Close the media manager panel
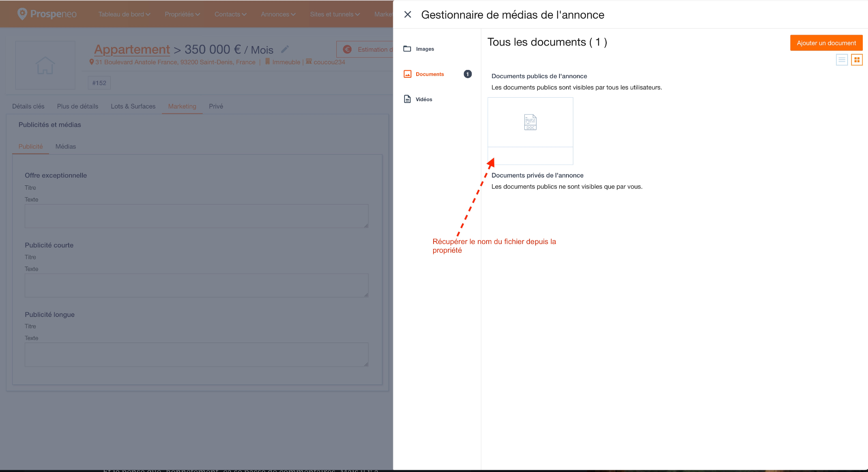 coord(408,15)
